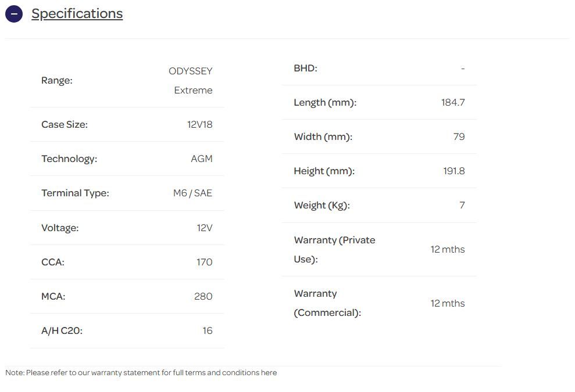Click the MCA value 280
The height and width of the screenshot is (392, 575).
click(x=203, y=296)
